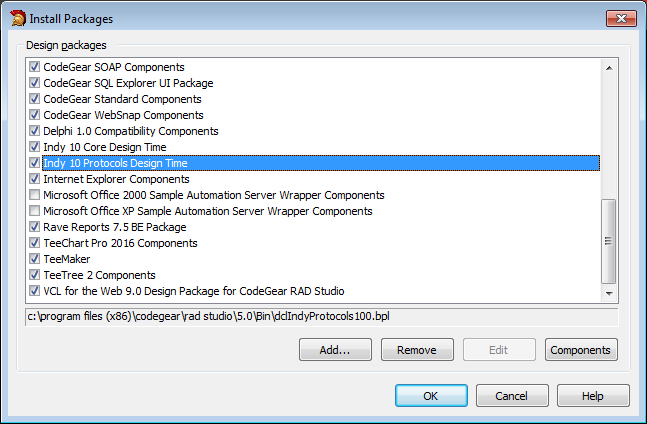Uncheck Internet Explorer Components checkbox
647x424 pixels.
point(35,179)
